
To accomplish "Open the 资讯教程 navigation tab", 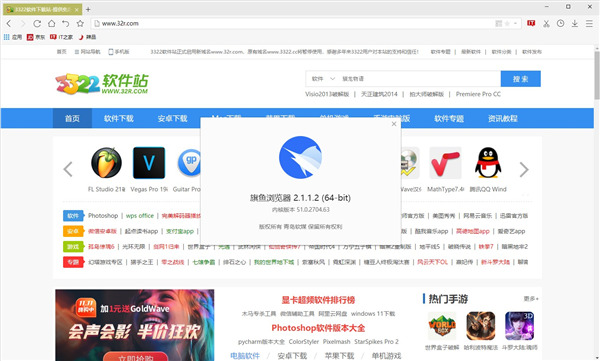I will point(502,118).
